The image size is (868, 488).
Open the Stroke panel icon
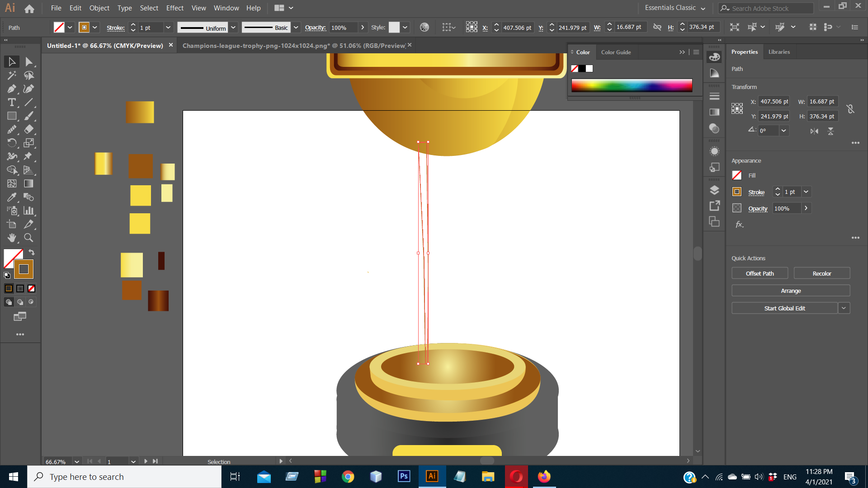pos(714,96)
